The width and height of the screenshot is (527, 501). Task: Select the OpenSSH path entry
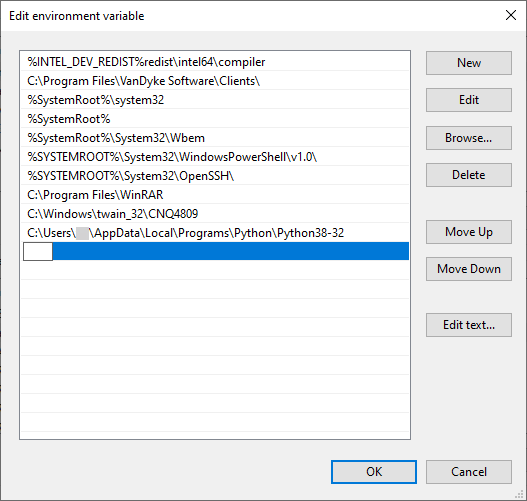215,176
